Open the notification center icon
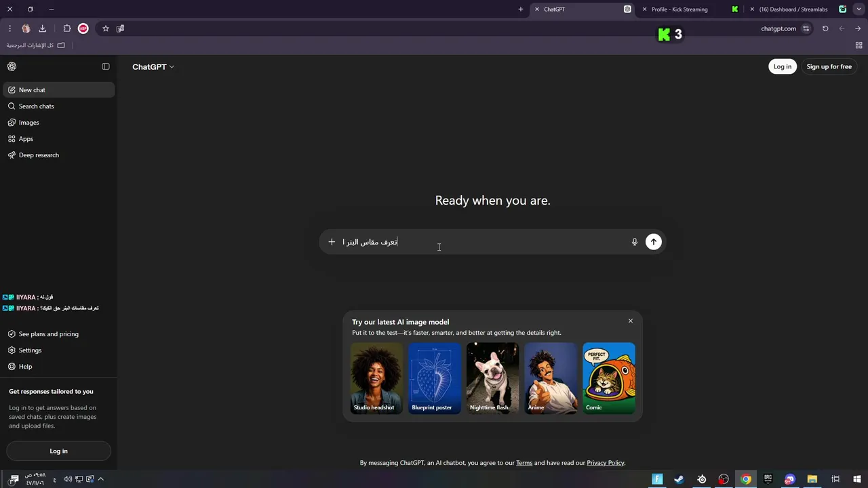This screenshot has height=488, width=868. [14, 479]
